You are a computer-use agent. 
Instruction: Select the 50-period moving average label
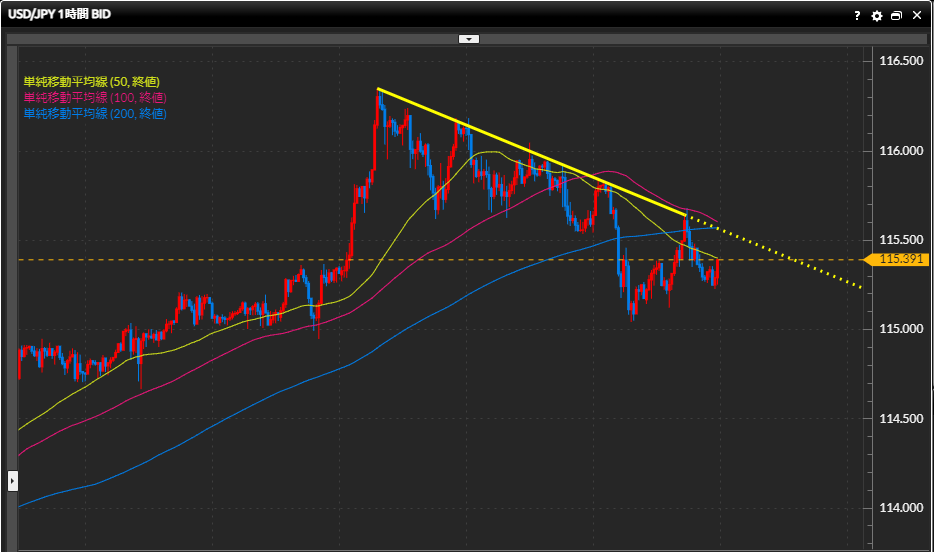click(91, 81)
